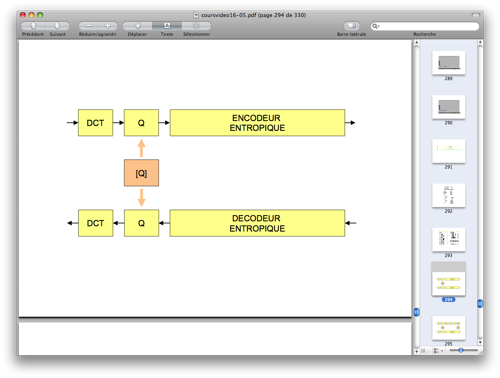Click the ENCODEUR ENTROPIQUE box
Screen dimensions: 500x378
(x=257, y=123)
